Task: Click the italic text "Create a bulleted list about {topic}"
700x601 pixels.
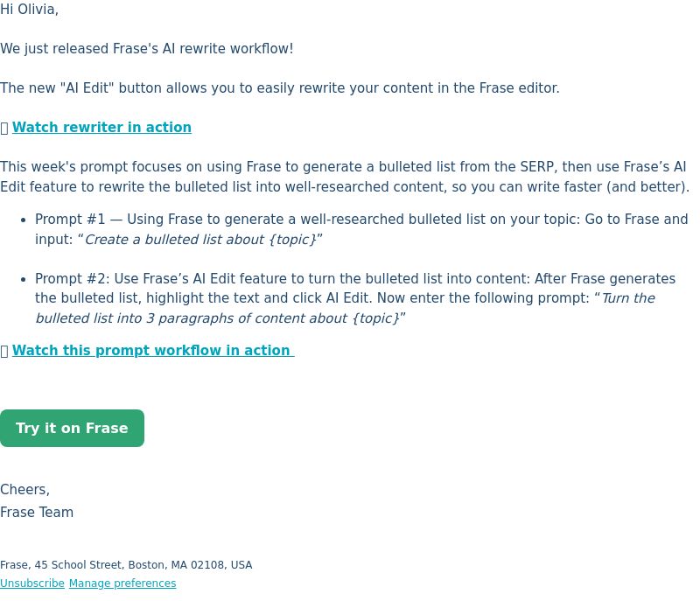Action: tap(200, 240)
